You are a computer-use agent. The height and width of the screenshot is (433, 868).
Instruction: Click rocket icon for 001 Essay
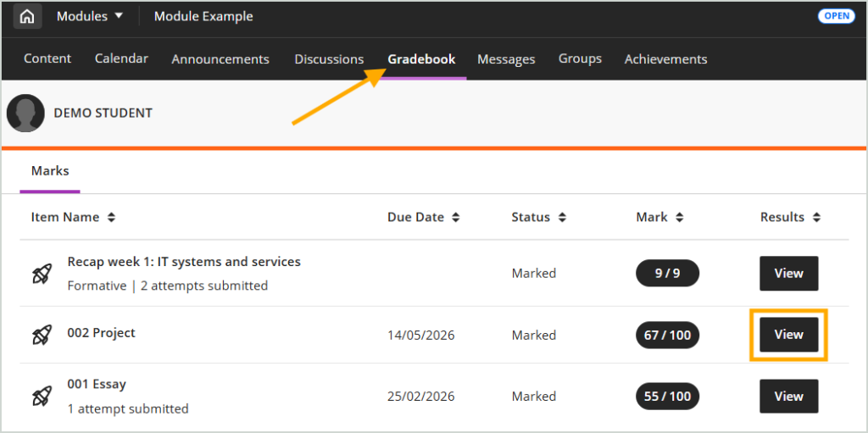click(42, 397)
